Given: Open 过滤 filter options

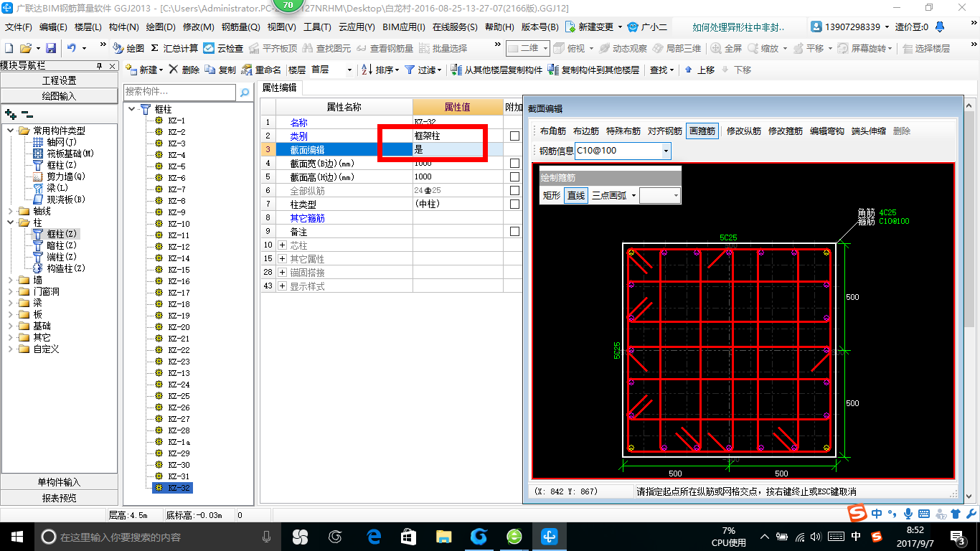Looking at the screenshot, I should 422,70.
